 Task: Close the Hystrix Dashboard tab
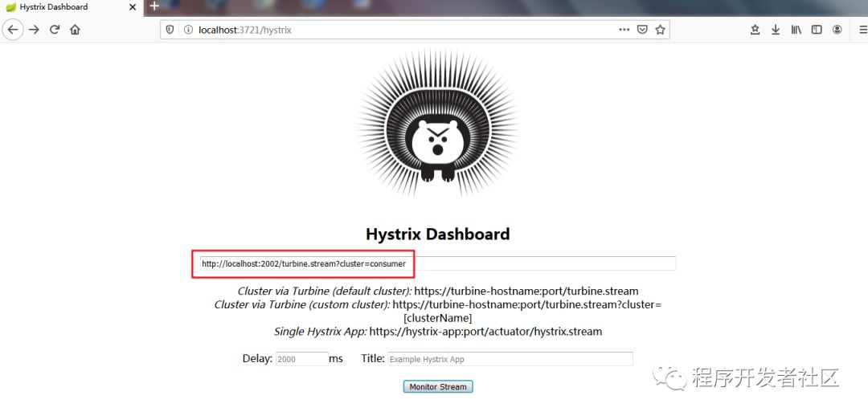tap(133, 7)
